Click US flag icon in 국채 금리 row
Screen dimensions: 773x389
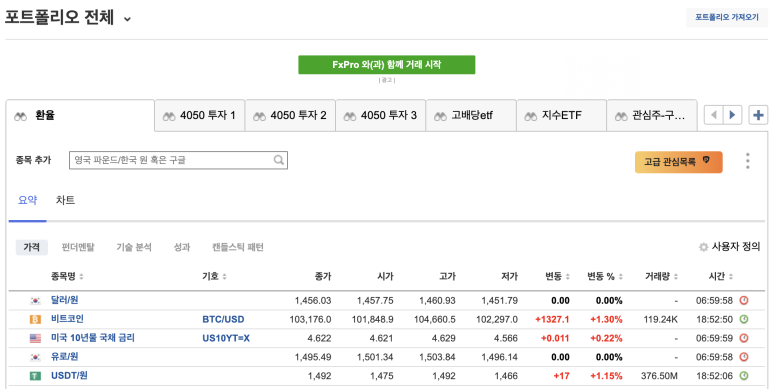click(35, 338)
